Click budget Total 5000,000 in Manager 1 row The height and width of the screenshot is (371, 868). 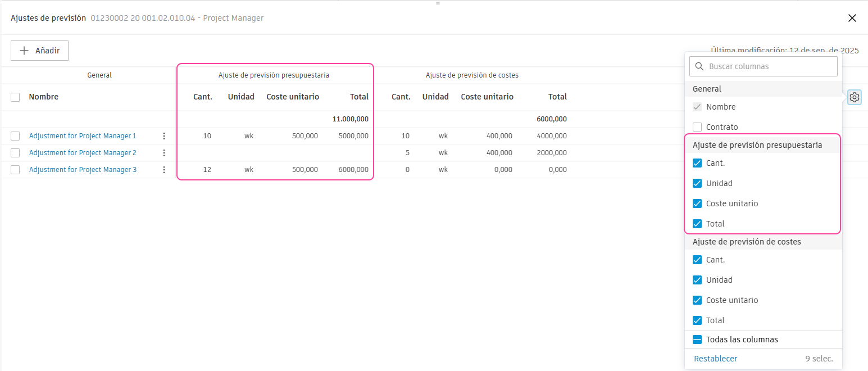[353, 136]
